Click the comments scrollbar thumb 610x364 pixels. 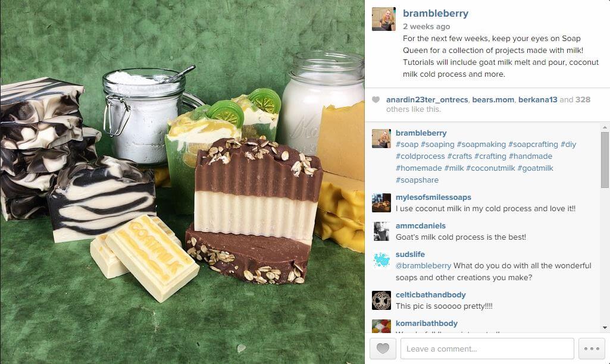605,160
